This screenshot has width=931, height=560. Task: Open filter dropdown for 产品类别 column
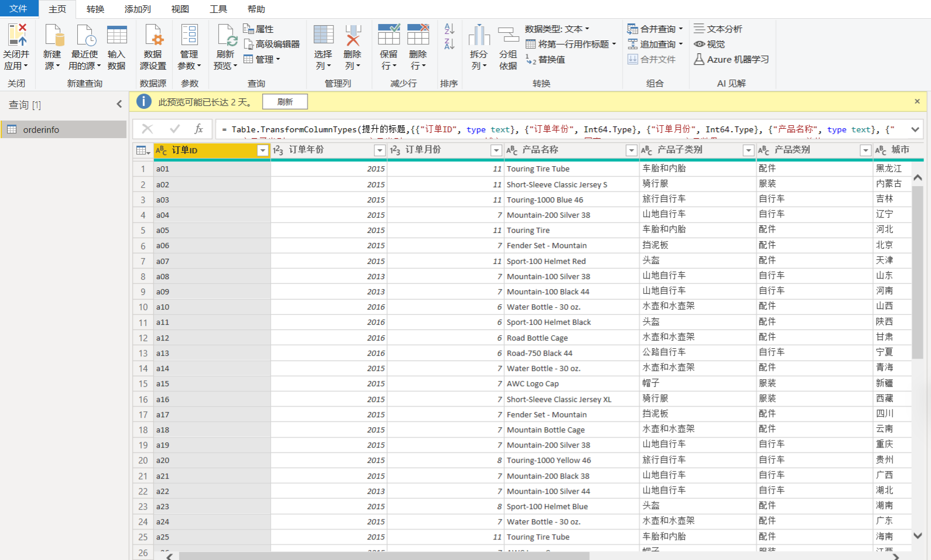click(865, 150)
